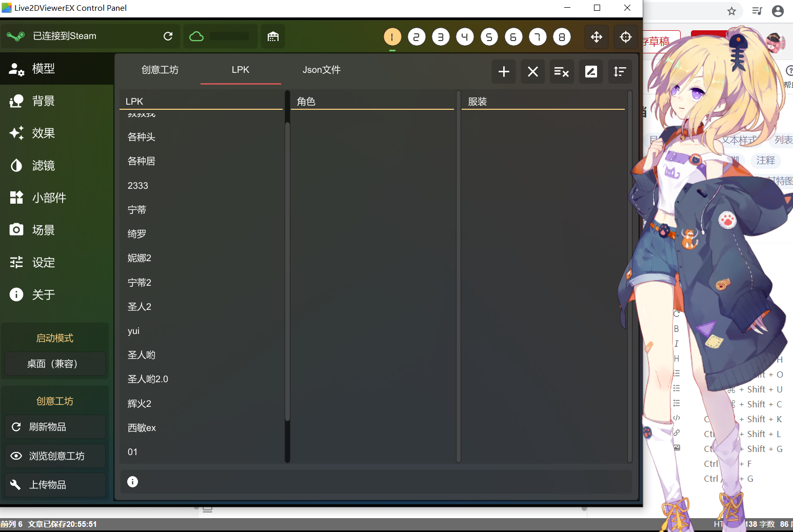Open the 设定 sidebar section
793x532 pixels.
click(x=56, y=263)
